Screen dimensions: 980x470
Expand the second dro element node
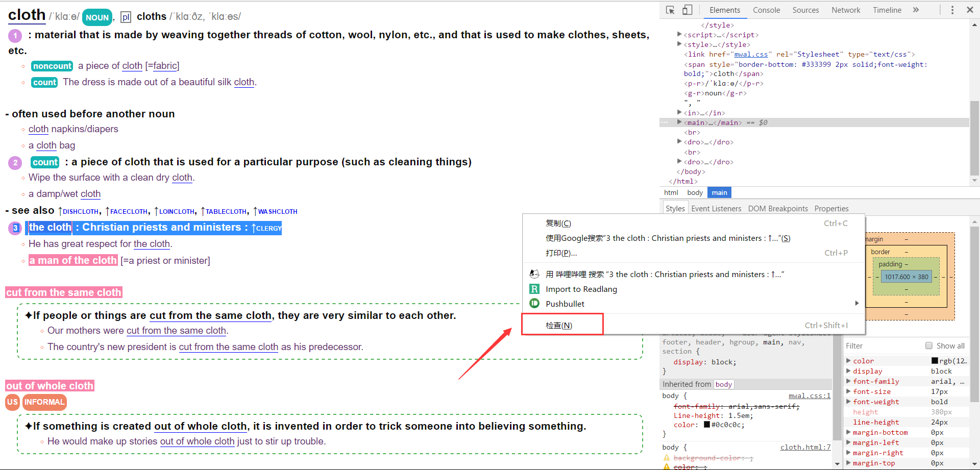(679, 162)
